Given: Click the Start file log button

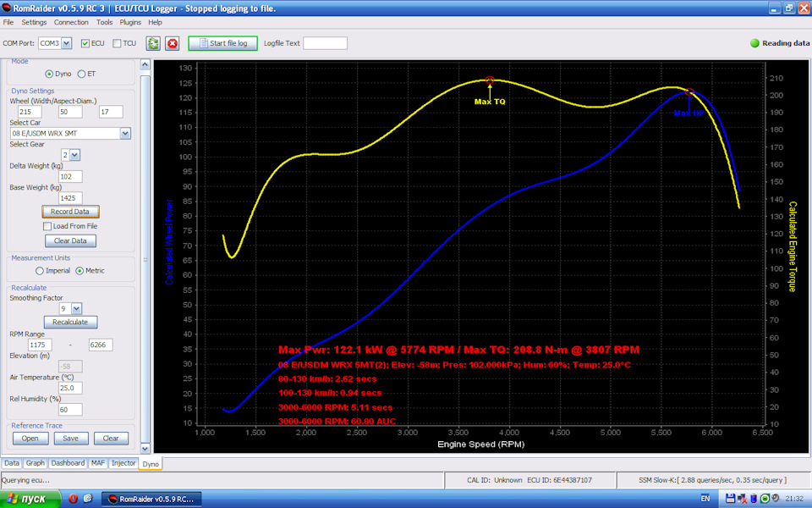Looking at the screenshot, I should 222,43.
